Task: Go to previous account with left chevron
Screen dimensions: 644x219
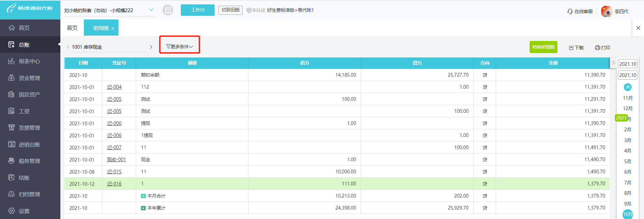Action: click(x=68, y=47)
